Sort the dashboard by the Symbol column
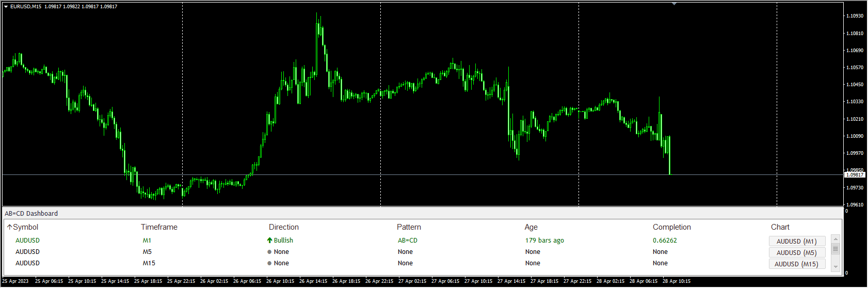This screenshot has width=868, height=288. point(23,227)
